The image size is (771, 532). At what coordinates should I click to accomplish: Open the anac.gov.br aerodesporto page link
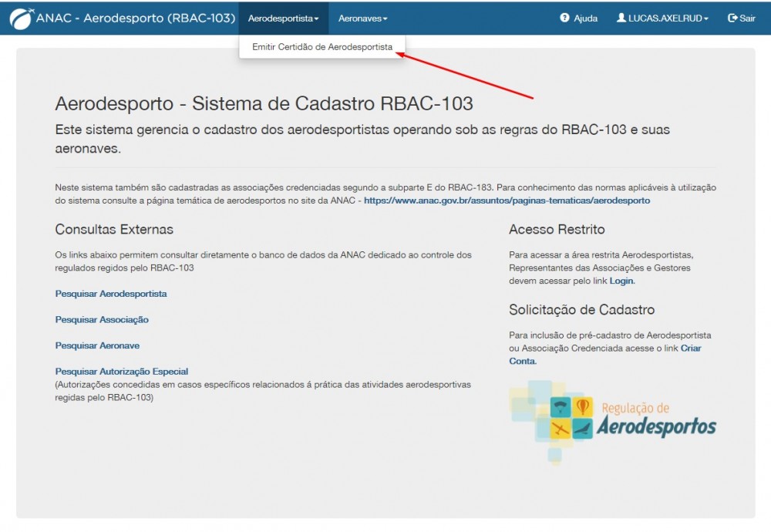pyautogui.click(x=507, y=200)
